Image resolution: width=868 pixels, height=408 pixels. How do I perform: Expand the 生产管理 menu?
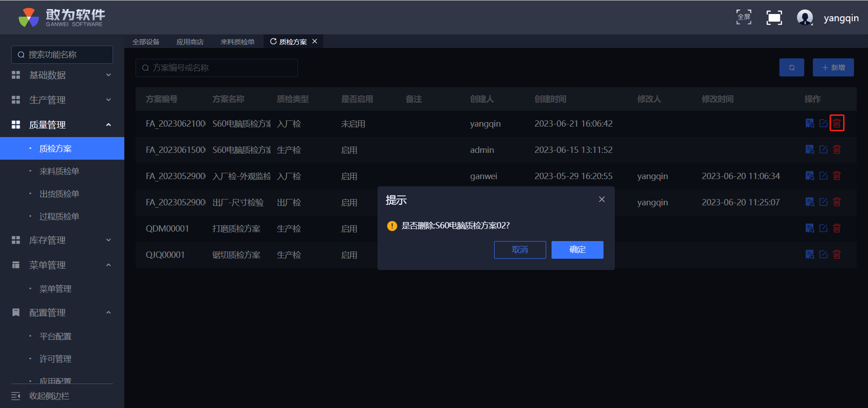62,100
